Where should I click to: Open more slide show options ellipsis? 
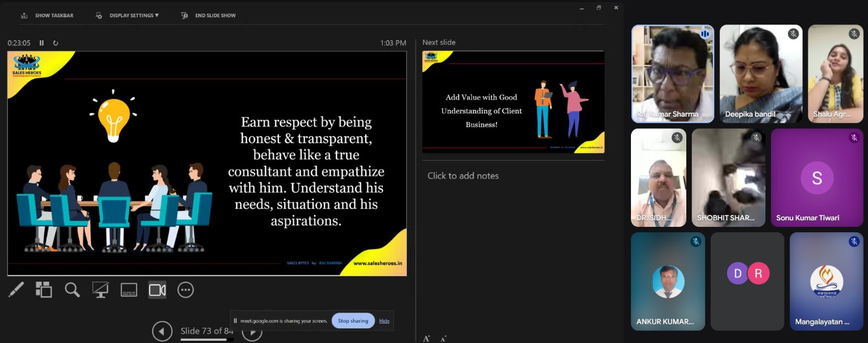click(x=186, y=290)
